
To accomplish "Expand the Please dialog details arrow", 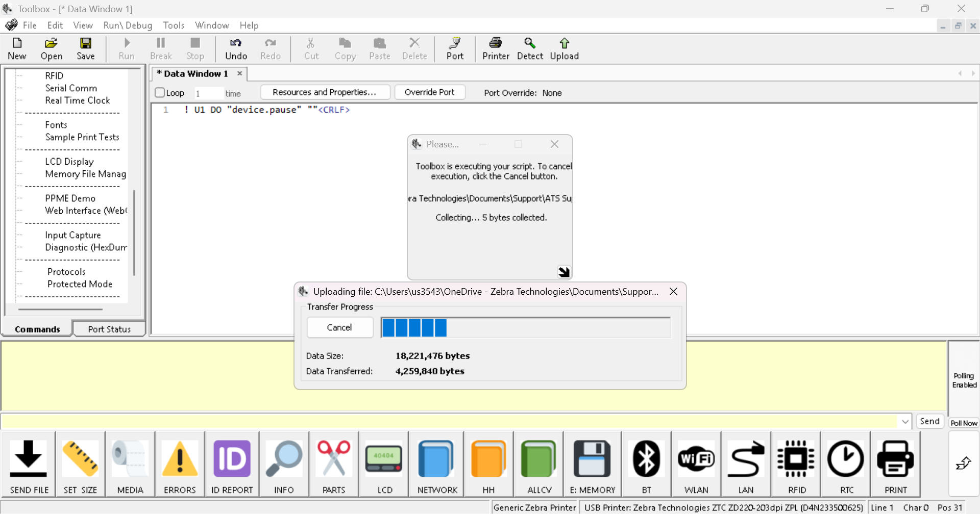I will tap(563, 272).
